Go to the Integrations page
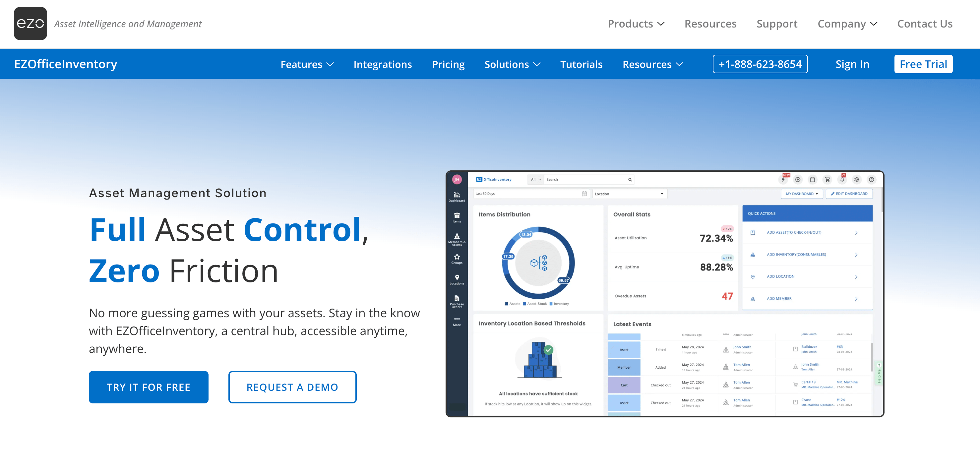Viewport: 980px width, 474px height. coord(382,64)
